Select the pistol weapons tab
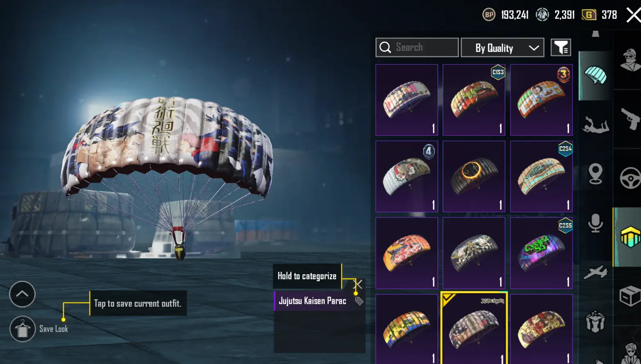 (630, 119)
